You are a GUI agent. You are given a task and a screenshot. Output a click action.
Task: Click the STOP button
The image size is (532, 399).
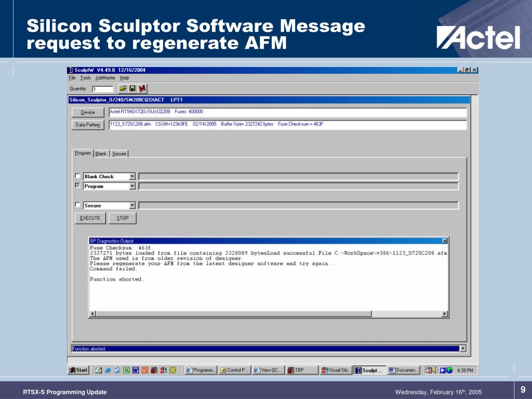123,218
